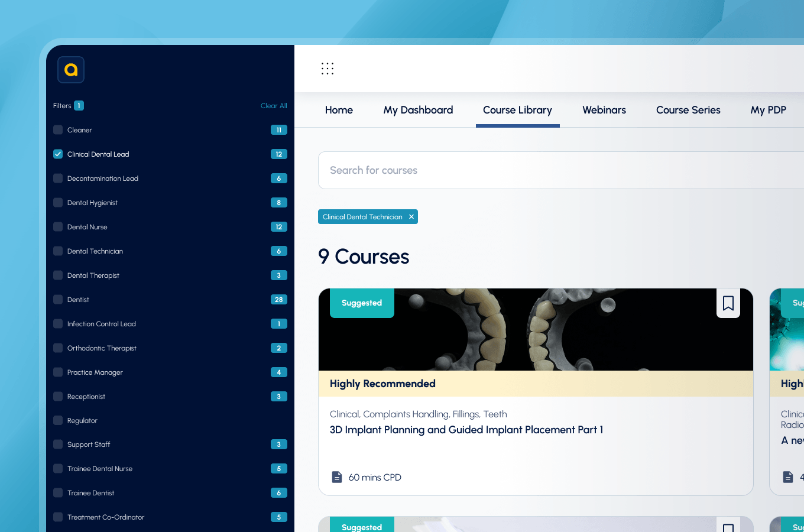804x532 pixels.
Task: Check the Regulator checkbox
Action: pos(58,420)
